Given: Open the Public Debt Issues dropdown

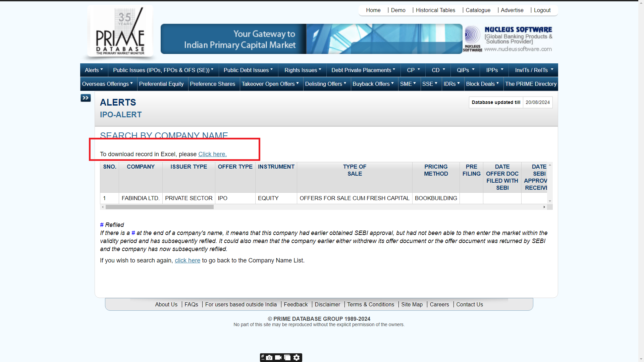Looking at the screenshot, I should tap(248, 70).
